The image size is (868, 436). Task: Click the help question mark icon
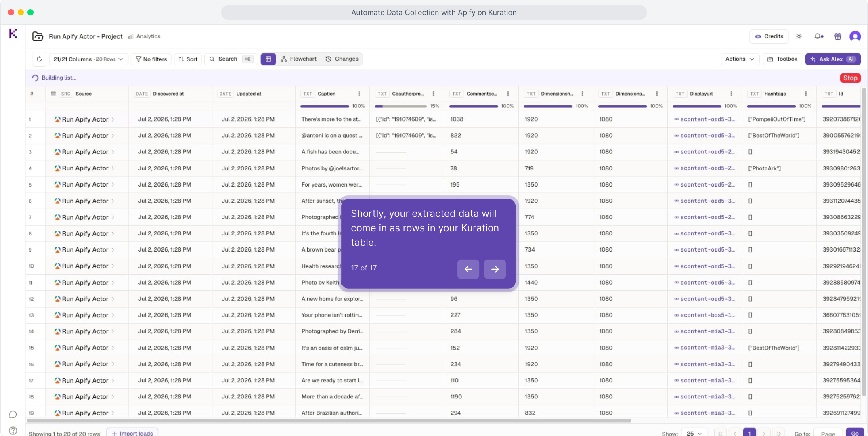click(x=13, y=431)
